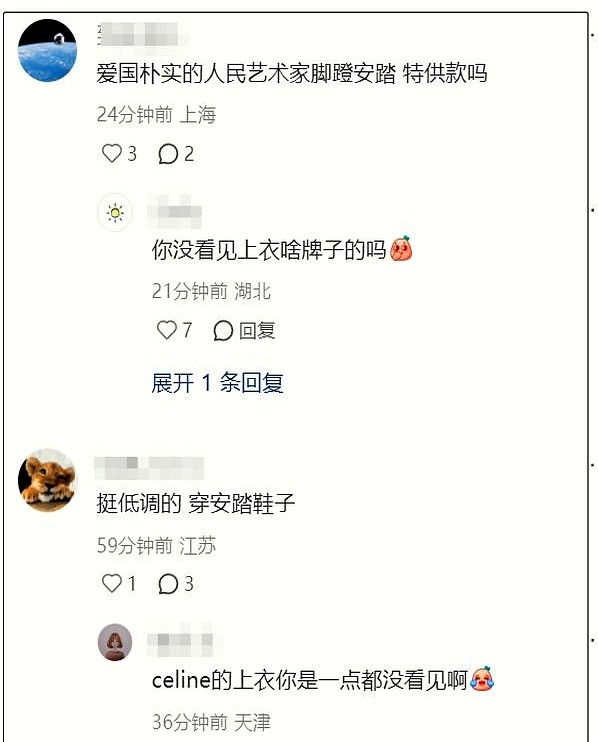
Task: Open replies bubble showing 2 replies
Action: coord(167,154)
